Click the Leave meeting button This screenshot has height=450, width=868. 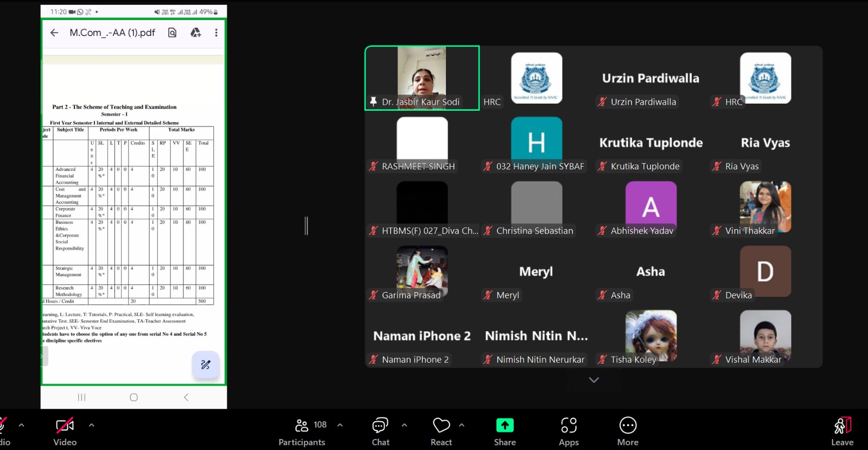click(x=842, y=432)
